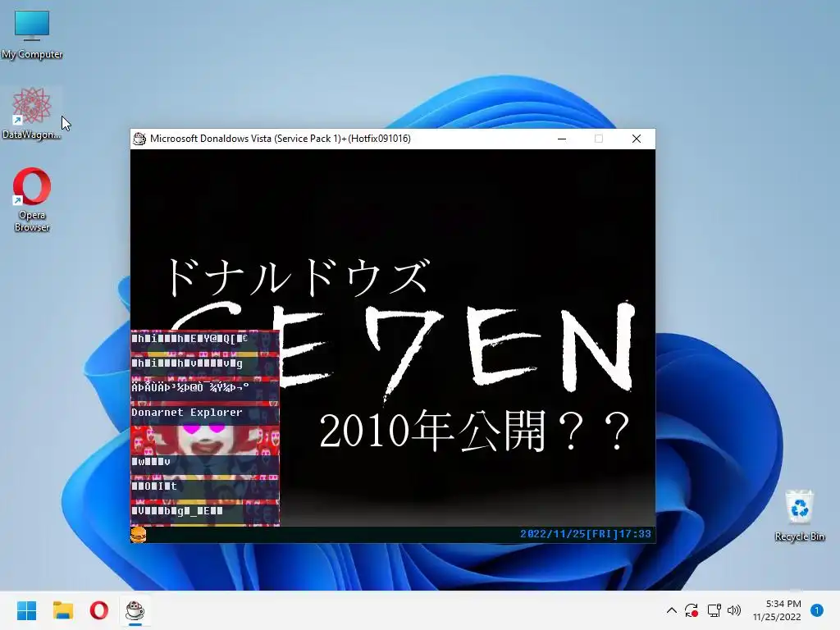Select the garbled 'w' and 'v' menu entry below the clown face
Image resolution: width=840 pixels, height=630 pixels.
(x=204, y=462)
